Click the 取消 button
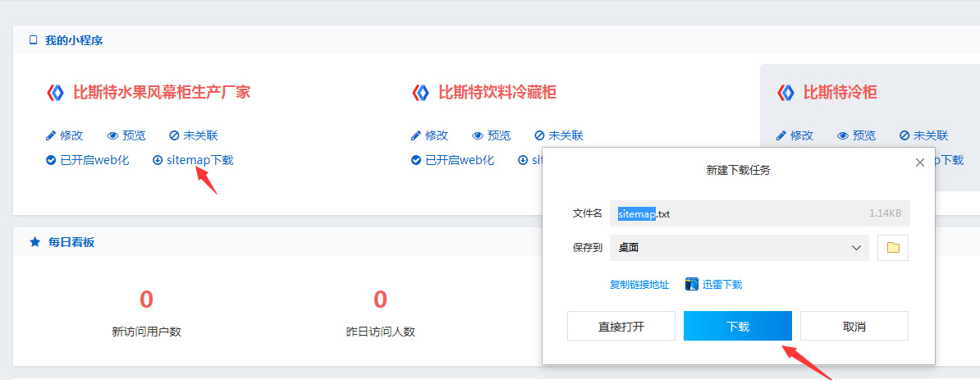Screen dimensions: 980x380 [854, 327]
